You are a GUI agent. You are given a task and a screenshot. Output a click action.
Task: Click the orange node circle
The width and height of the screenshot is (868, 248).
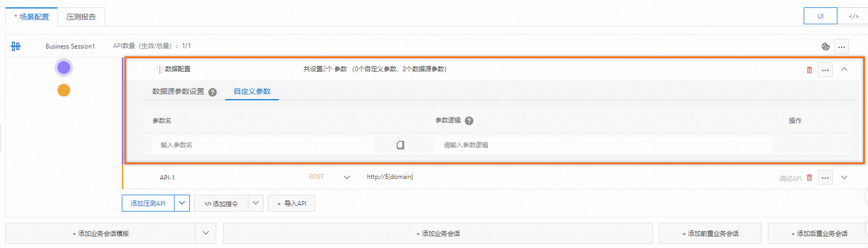point(64,90)
